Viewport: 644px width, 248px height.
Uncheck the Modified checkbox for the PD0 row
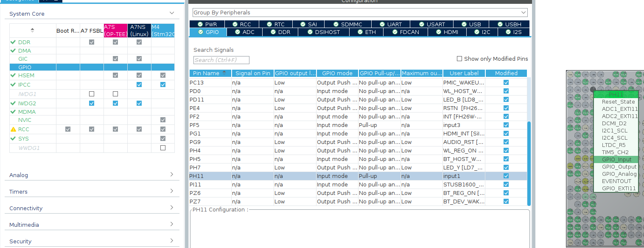pos(505,91)
